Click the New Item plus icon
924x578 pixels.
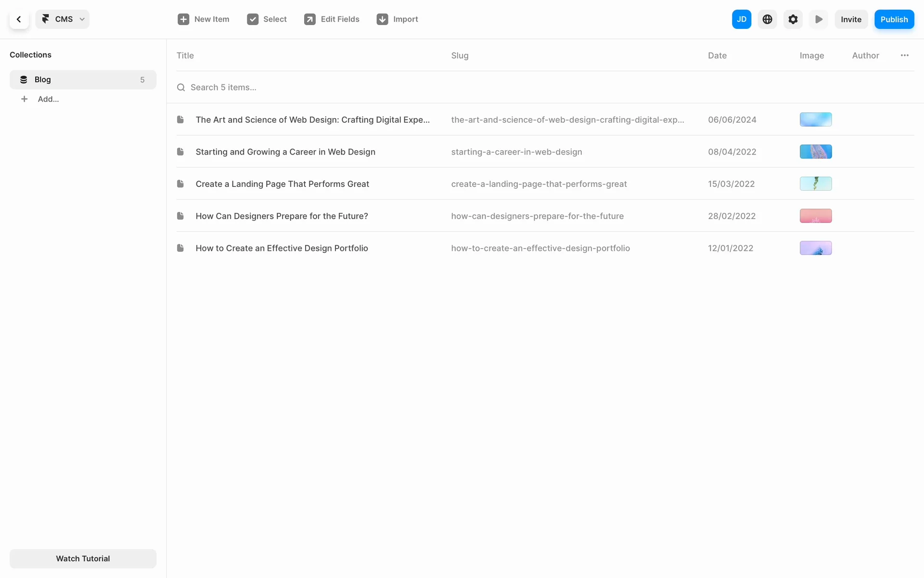tap(183, 19)
